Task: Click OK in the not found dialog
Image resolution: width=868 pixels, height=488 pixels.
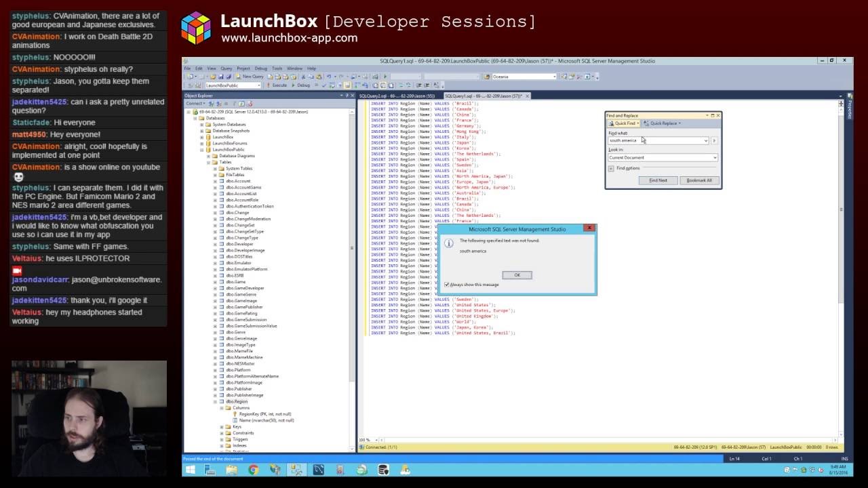Action: point(517,275)
